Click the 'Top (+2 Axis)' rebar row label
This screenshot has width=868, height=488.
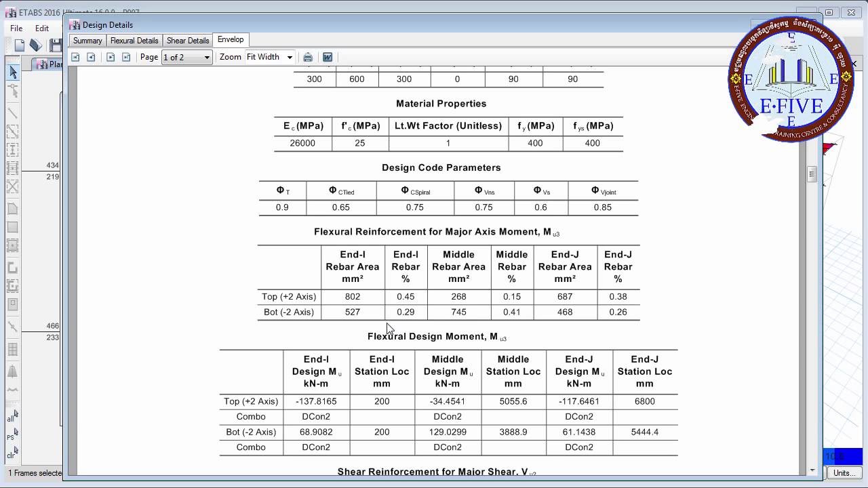pos(289,296)
